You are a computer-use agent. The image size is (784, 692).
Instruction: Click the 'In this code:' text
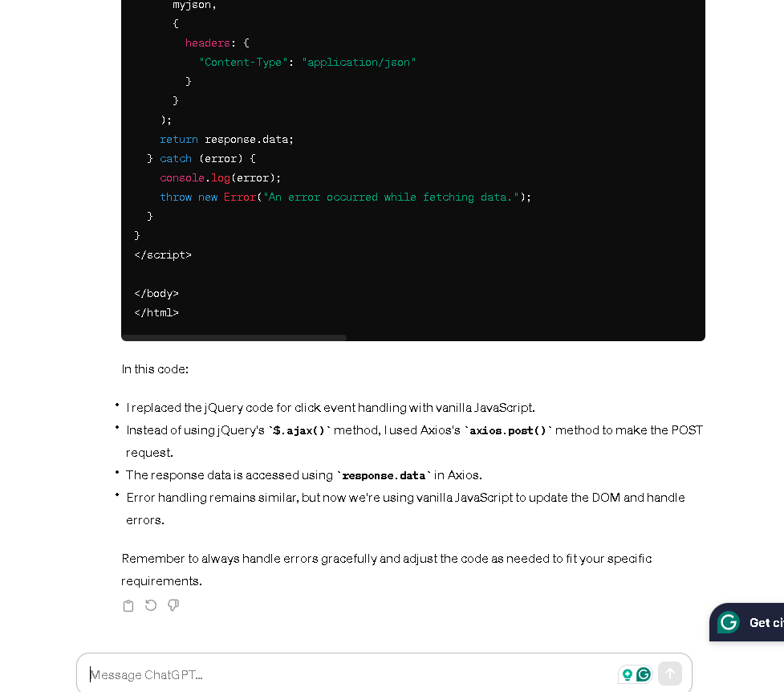click(x=155, y=369)
